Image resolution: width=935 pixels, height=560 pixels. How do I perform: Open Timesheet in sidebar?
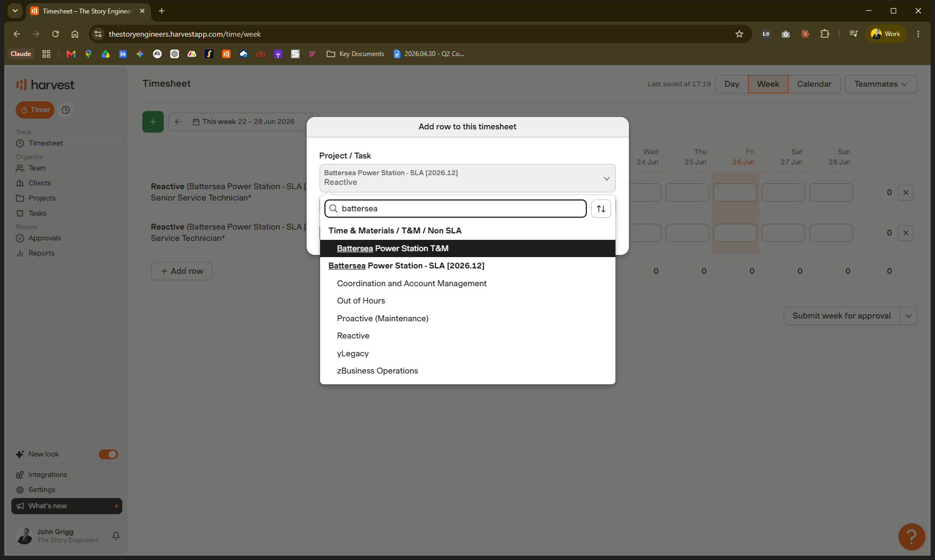point(45,143)
